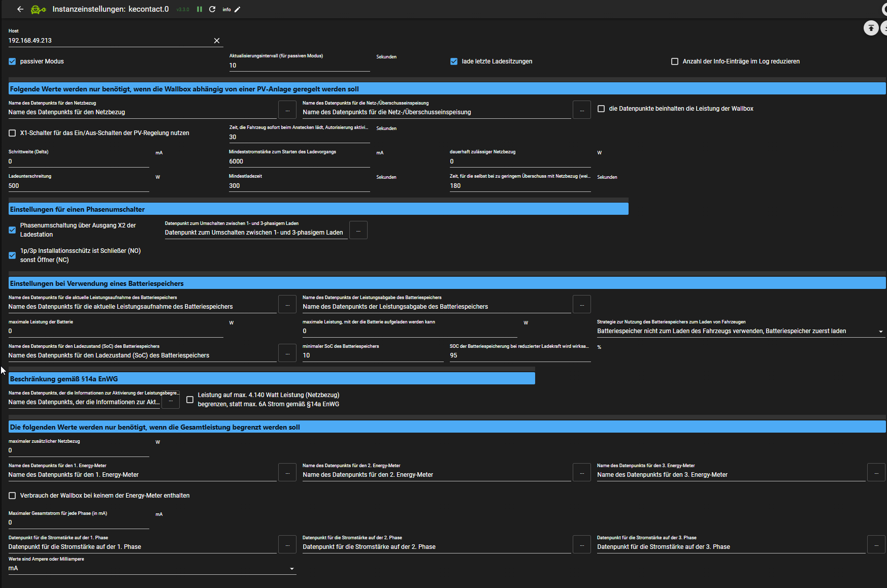
Task: Browse datapoint for Stromstärke on 2. Phase
Action: [582, 545]
